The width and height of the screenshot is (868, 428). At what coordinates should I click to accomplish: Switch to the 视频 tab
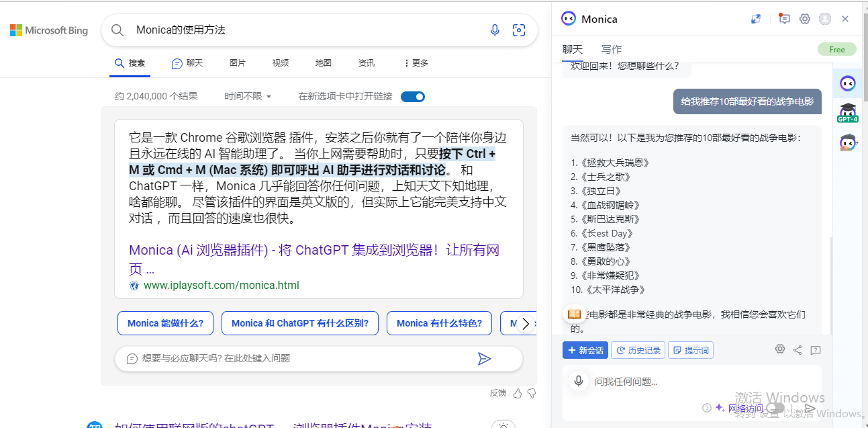point(281,63)
